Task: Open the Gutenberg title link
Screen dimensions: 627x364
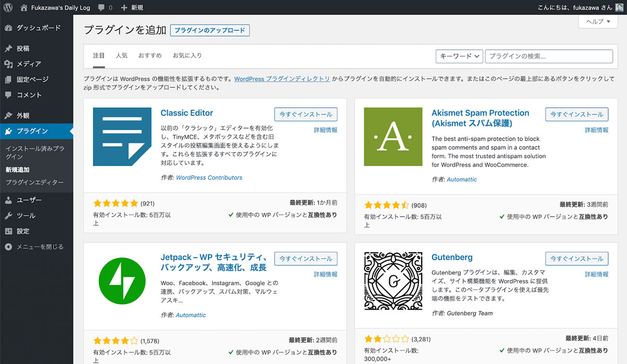Action: tap(452, 257)
